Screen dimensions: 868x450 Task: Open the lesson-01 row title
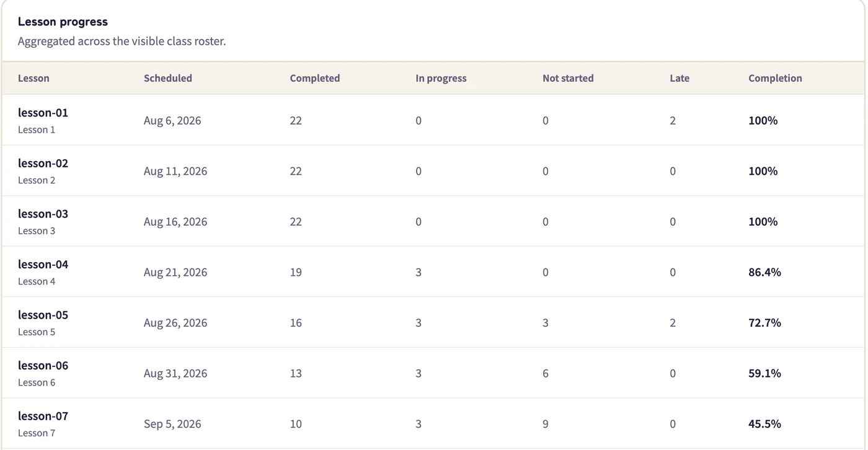point(43,113)
